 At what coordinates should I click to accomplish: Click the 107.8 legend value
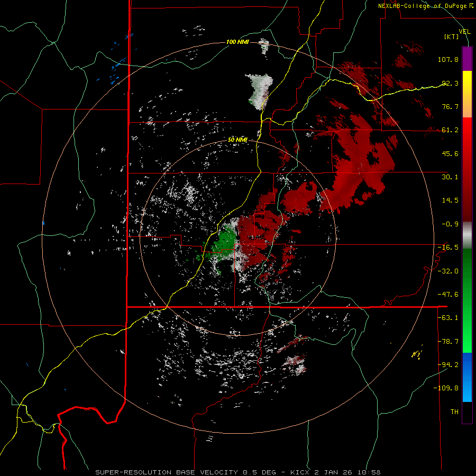[x=448, y=59]
